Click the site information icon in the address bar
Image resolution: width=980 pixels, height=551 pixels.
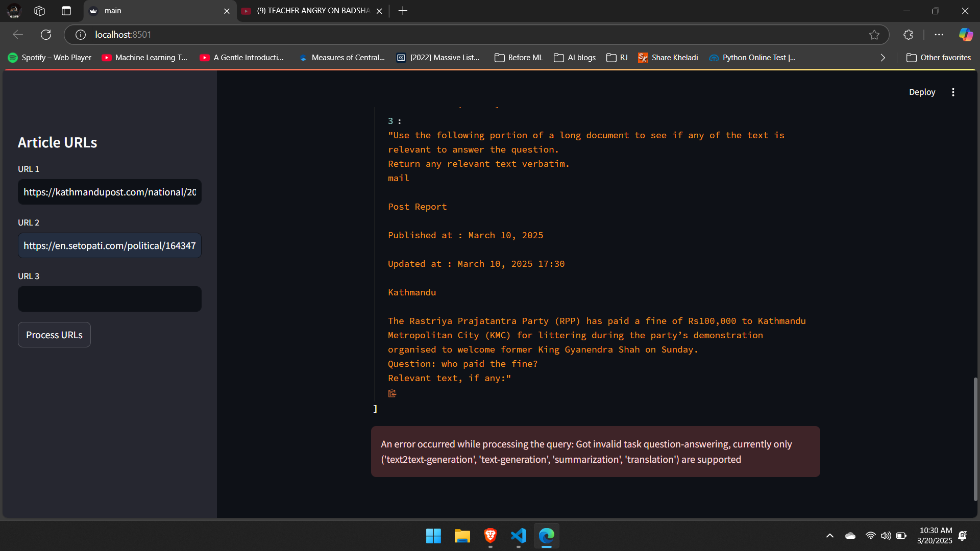click(x=81, y=35)
